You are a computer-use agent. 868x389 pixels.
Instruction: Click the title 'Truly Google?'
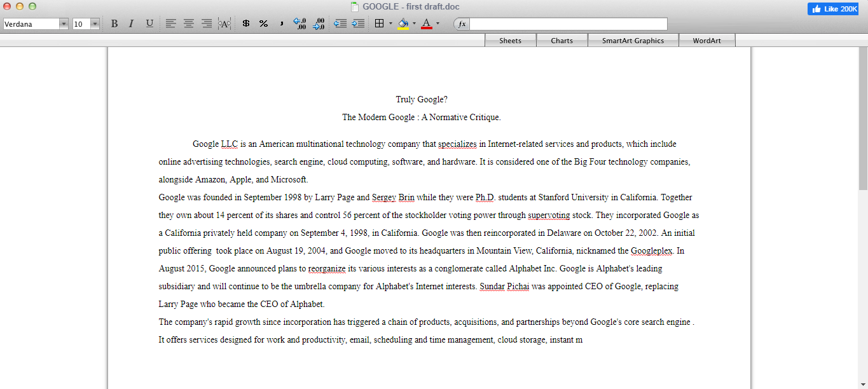click(x=422, y=99)
